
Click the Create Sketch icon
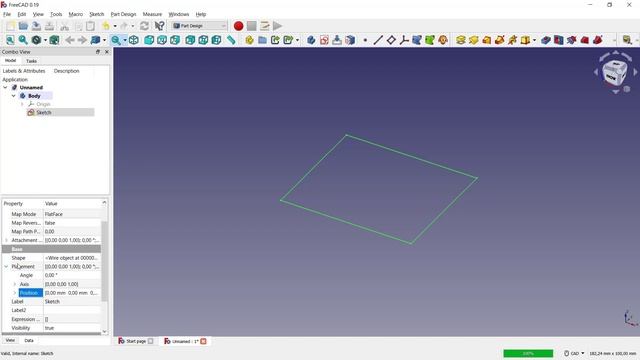324,40
